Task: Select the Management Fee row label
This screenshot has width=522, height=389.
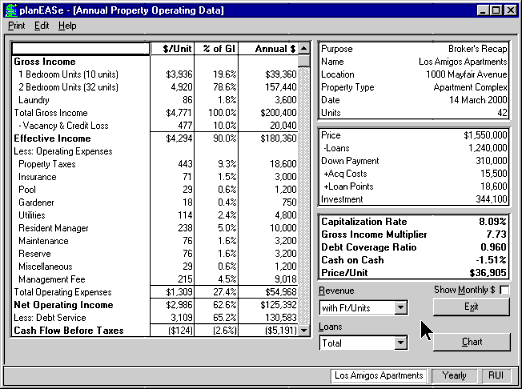Action: tap(52, 279)
